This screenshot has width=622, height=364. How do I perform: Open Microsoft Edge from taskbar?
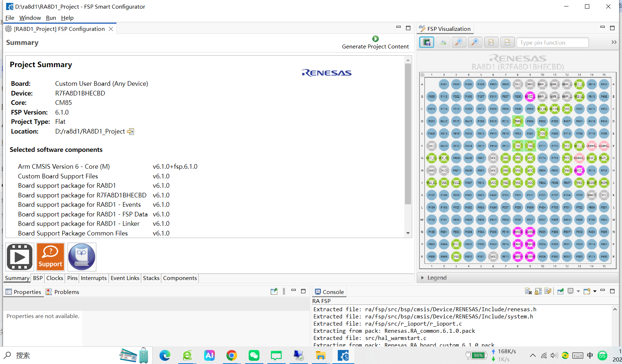click(165, 355)
